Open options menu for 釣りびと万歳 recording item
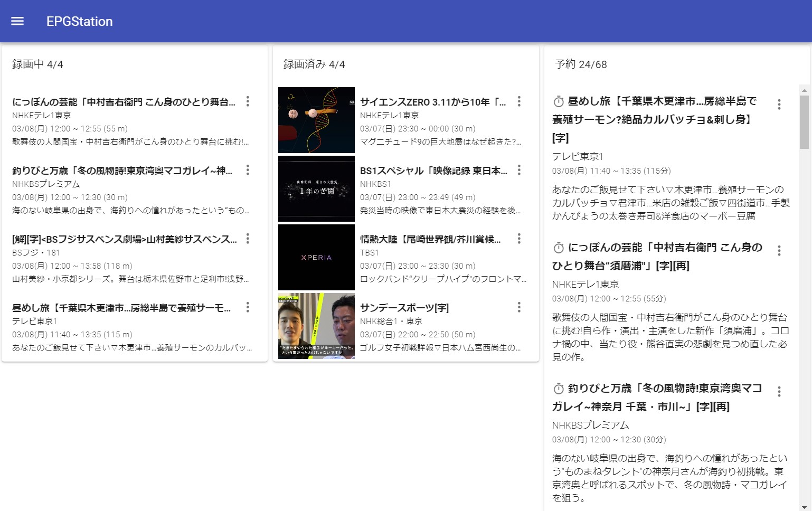Screen dimensions: 812x511 [x=248, y=170]
